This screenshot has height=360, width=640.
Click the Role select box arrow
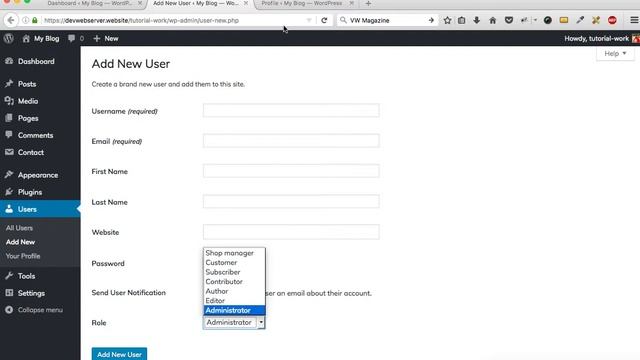(261, 322)
